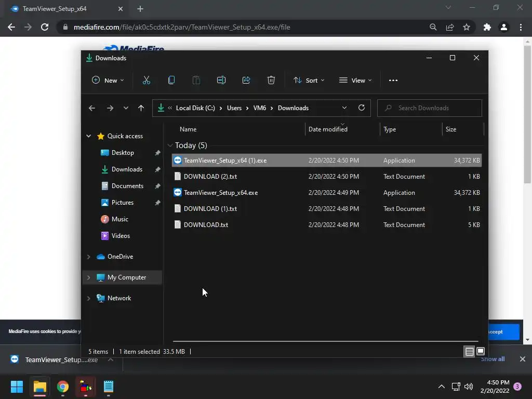
Task: Switch to details view in Explorer status bar
Action: coord(469,352)
